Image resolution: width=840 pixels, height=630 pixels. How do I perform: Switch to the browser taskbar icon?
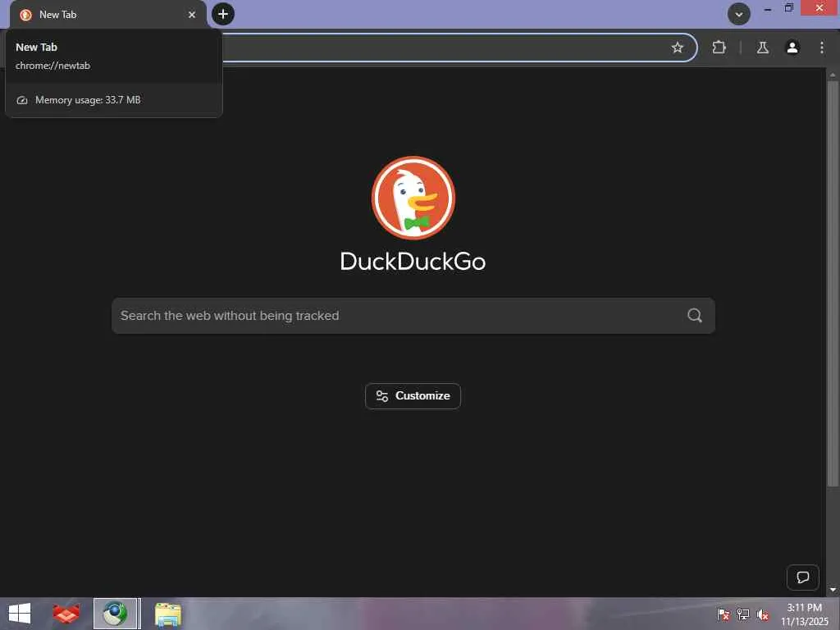pos(115,614)
